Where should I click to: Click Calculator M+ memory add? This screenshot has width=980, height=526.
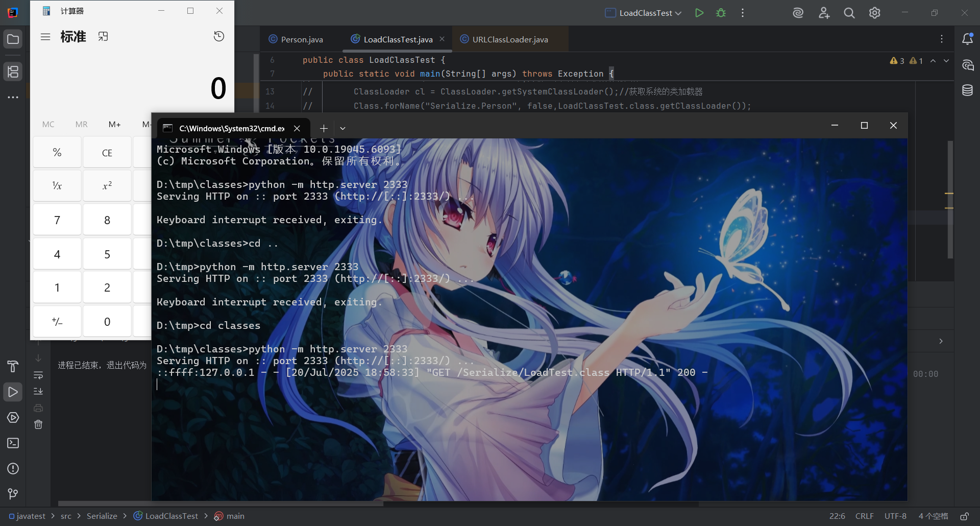click(114, 124)
